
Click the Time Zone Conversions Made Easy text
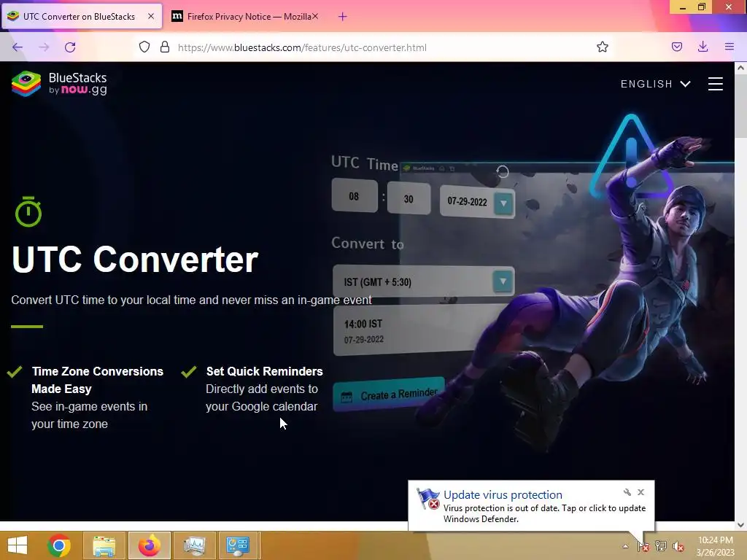tap(97, 380)
